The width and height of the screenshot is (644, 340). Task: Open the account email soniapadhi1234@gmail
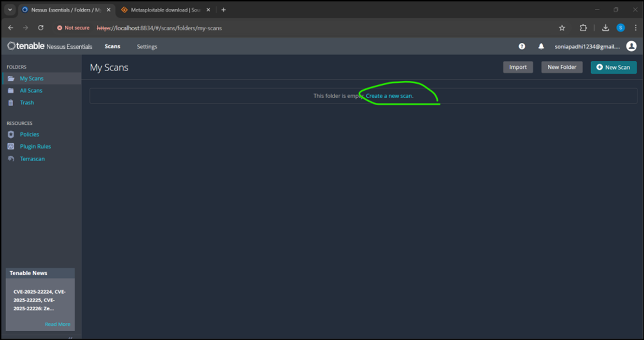[587, 46]
